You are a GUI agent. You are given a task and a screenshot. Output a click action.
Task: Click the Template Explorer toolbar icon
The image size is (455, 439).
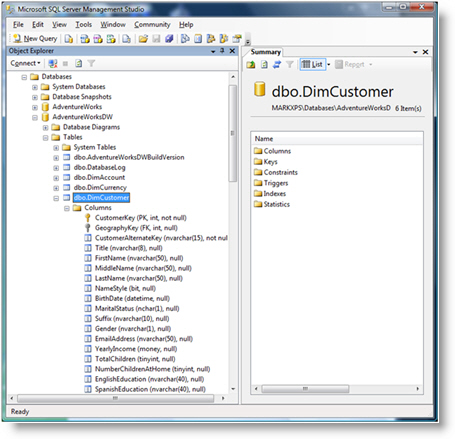pyautogui.click(x=224, y=39)
